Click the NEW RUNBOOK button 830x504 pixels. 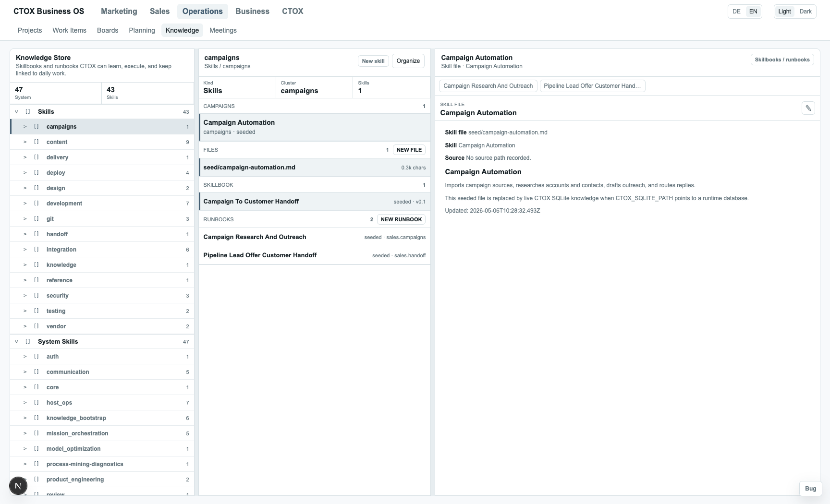[401, 219]
